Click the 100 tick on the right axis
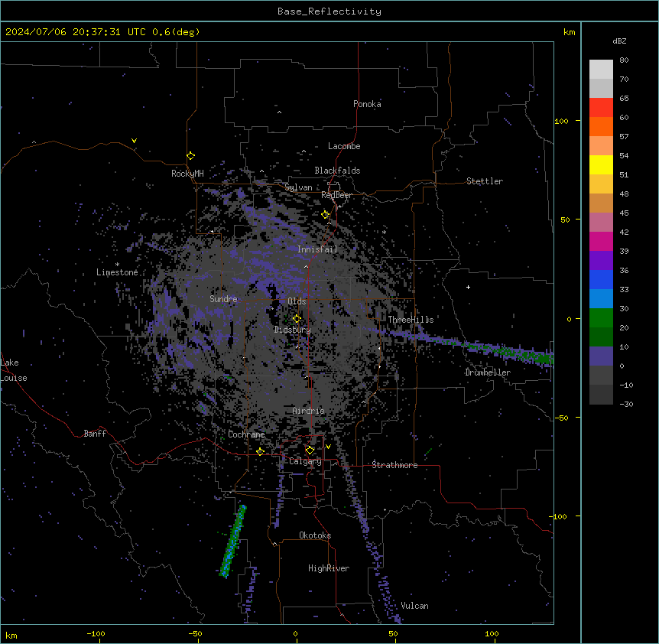This screenshot has height=644, width=659. (562, 121)
